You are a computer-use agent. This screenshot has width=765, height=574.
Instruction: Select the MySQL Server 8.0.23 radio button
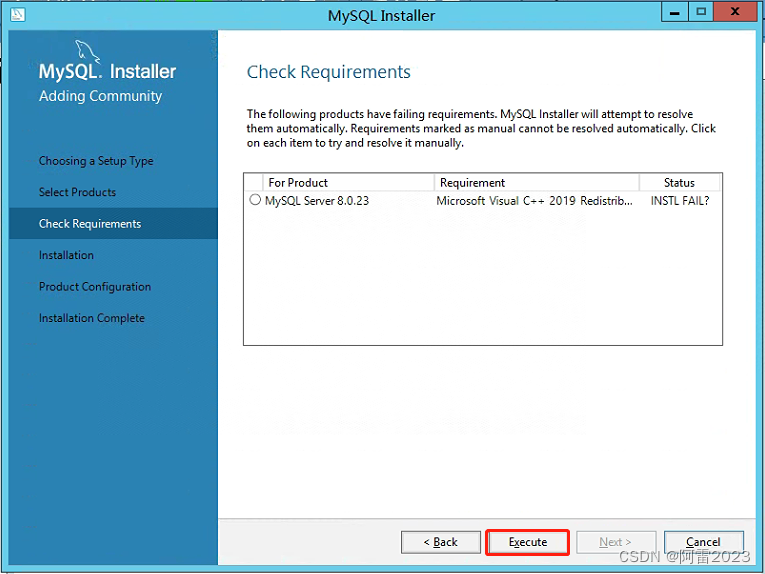(x=255, y=200)
